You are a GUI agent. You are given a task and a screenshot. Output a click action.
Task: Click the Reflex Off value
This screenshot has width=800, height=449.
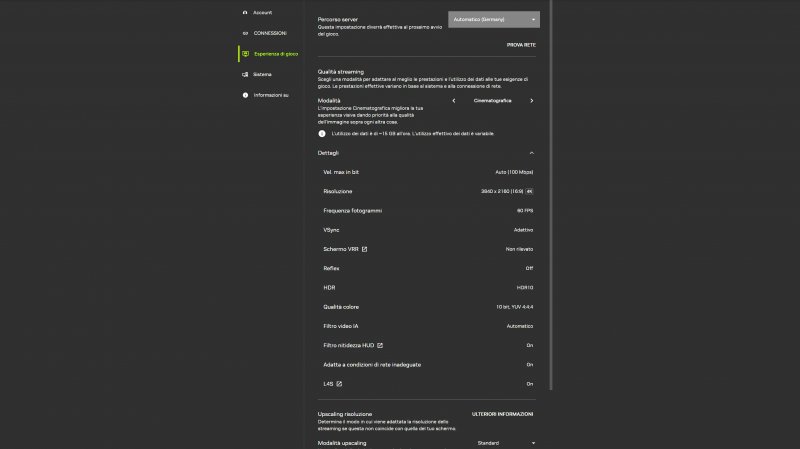tap(529, 268)
